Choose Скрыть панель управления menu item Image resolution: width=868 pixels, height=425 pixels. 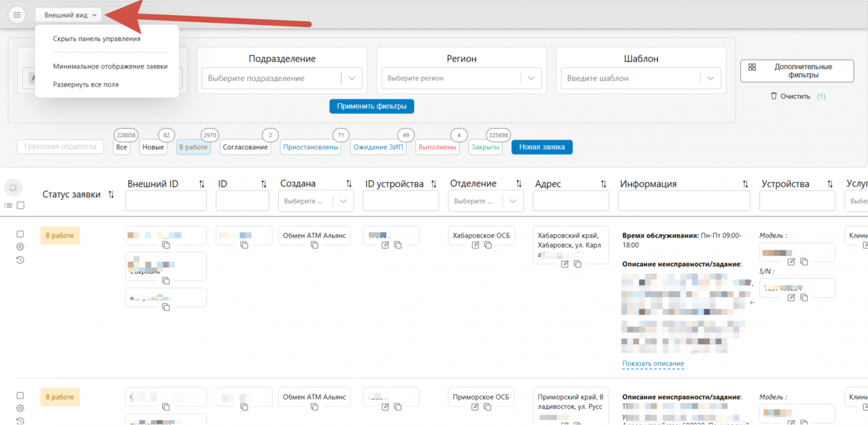click(x=97, y=39)
